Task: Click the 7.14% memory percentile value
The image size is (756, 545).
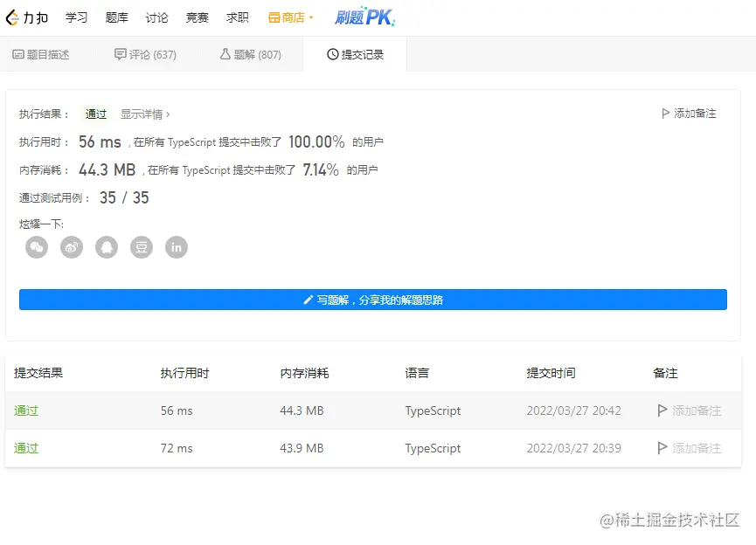Action: click(x=321, y=169)
